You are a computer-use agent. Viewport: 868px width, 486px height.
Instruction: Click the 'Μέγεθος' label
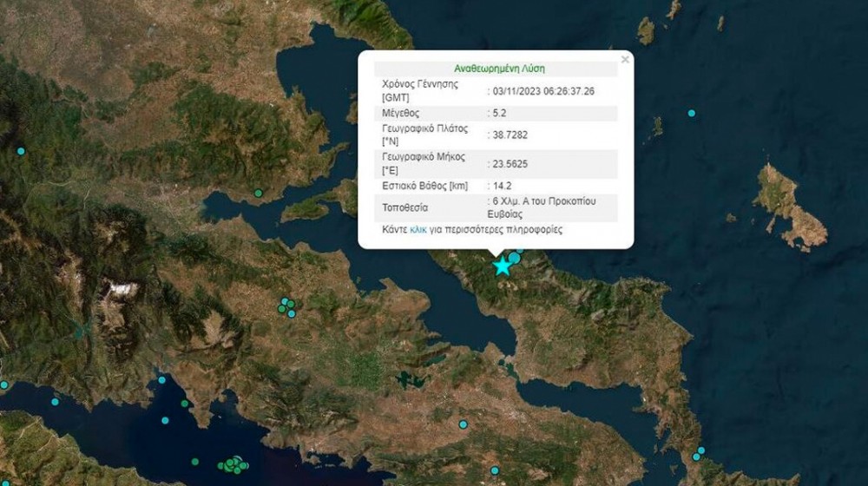[401, 113]
